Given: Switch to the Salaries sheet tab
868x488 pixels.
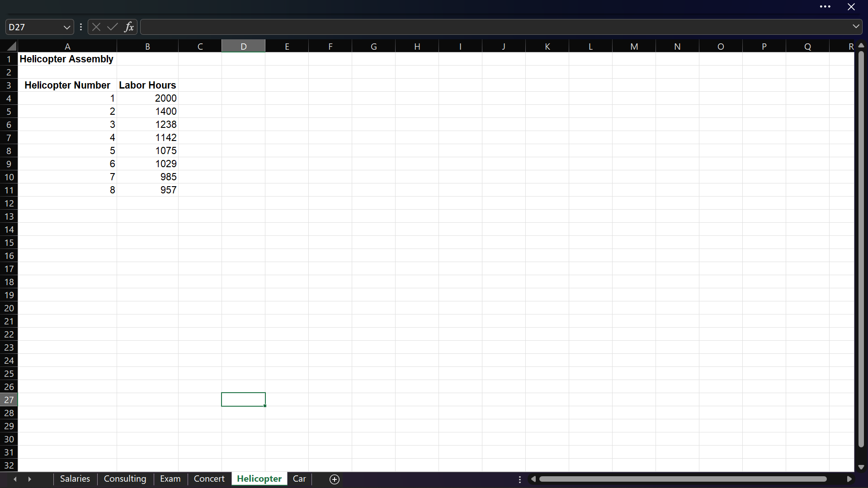Looking at the screenshot, I should (75, 479).
